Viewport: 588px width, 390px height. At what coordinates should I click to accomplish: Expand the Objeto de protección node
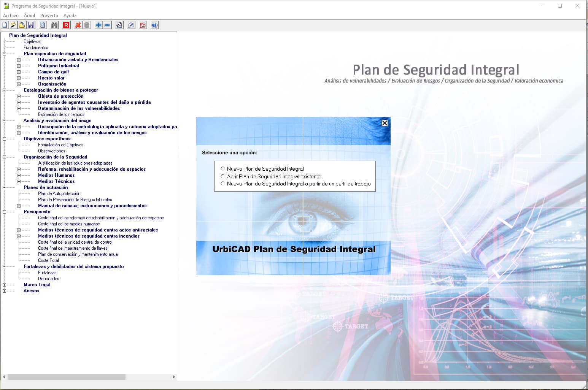pyautogui.click(x=19, y=96)
